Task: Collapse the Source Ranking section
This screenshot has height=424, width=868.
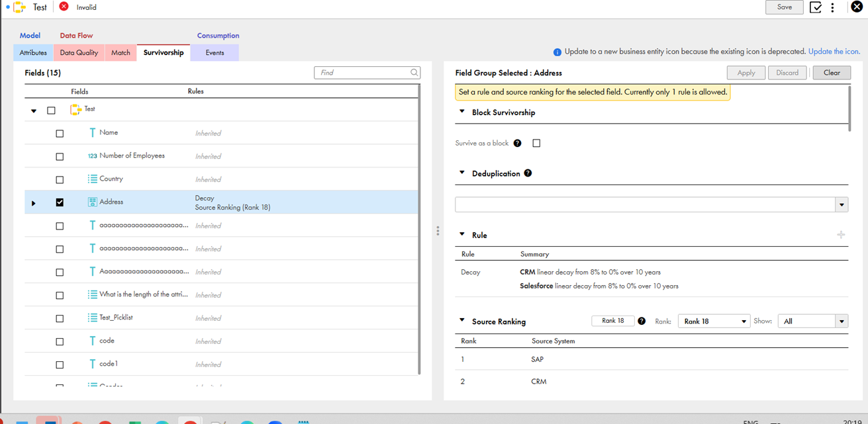Action: click(462, 321)
